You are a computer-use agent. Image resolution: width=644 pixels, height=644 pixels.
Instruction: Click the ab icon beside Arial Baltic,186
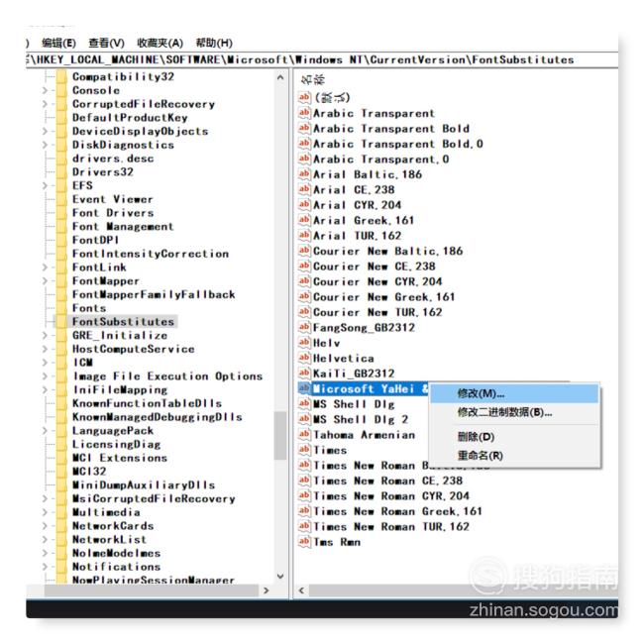pos(304,174)
